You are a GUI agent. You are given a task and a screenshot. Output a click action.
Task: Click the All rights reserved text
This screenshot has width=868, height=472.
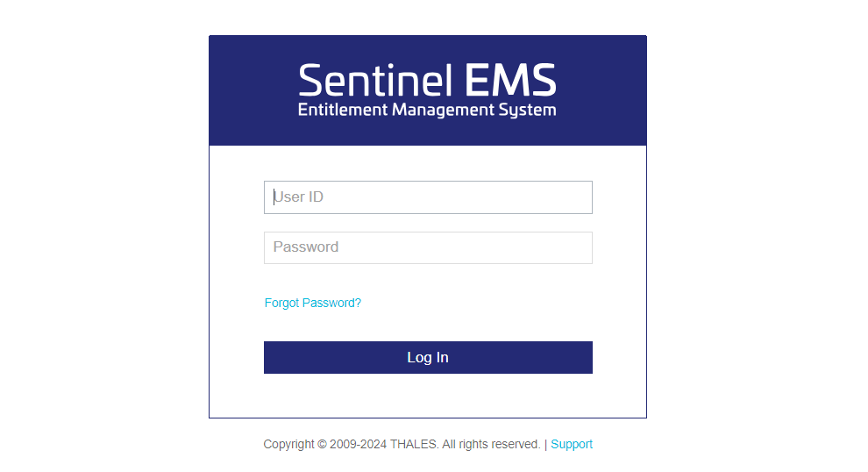(491, 445)
